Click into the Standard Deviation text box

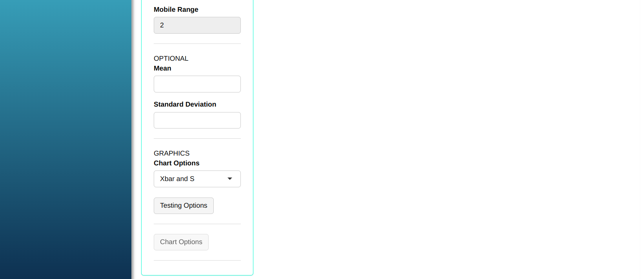[197, 120]
